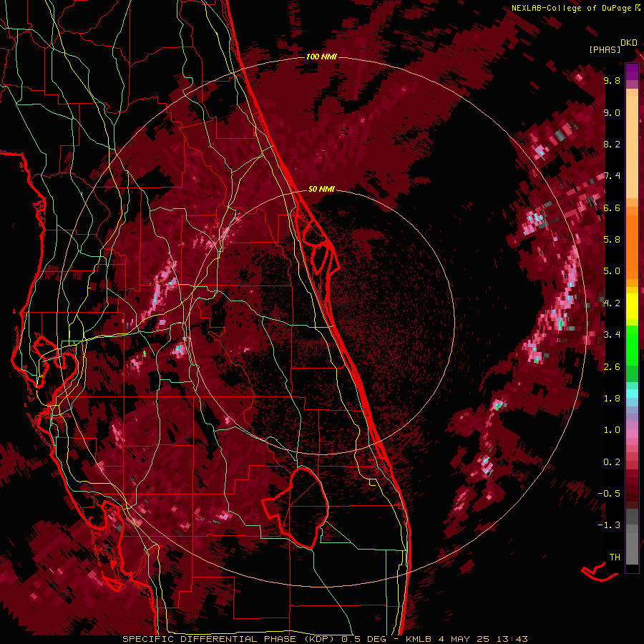The width and height of the screenshot is (644, 644).
Task: Click the purple segment atop the color bar
Action: [632, 72]
